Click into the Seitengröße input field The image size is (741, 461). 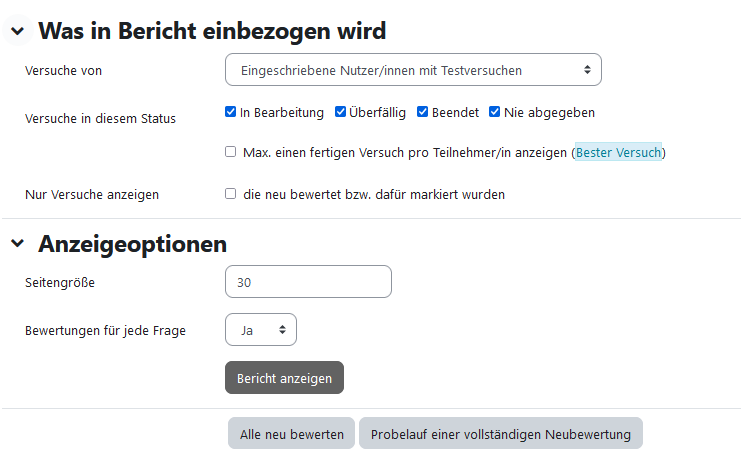(x=308, y=282)
